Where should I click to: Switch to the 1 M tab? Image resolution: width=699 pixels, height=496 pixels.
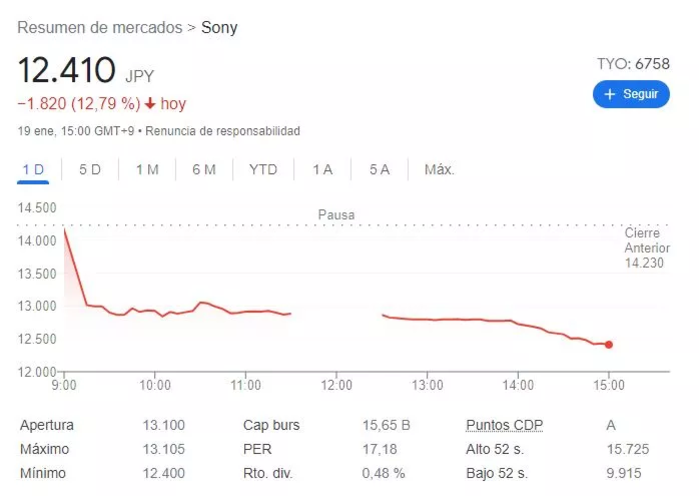(147, 169)
